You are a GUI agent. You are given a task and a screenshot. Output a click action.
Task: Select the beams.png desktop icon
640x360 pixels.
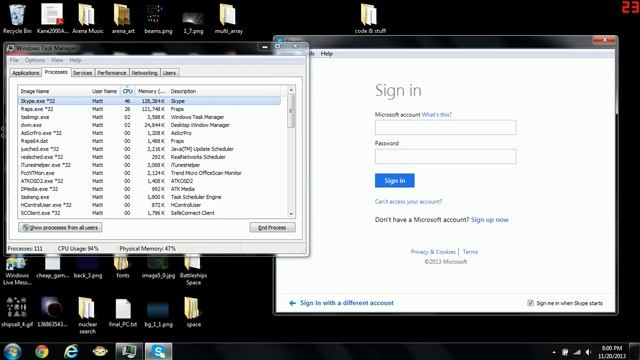click(158, 18)
